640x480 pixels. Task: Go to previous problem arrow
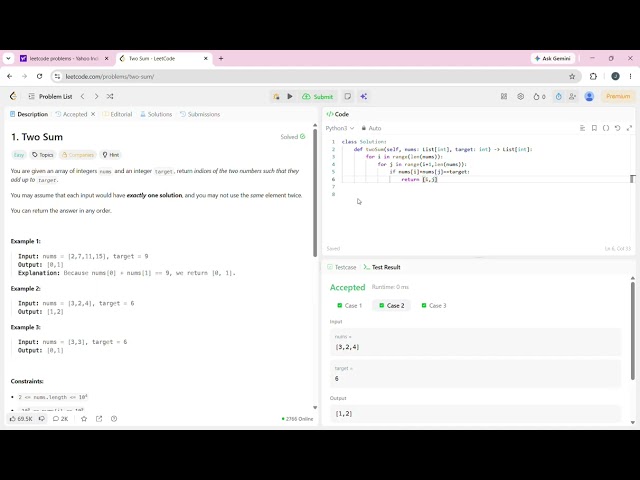(82, 96)
